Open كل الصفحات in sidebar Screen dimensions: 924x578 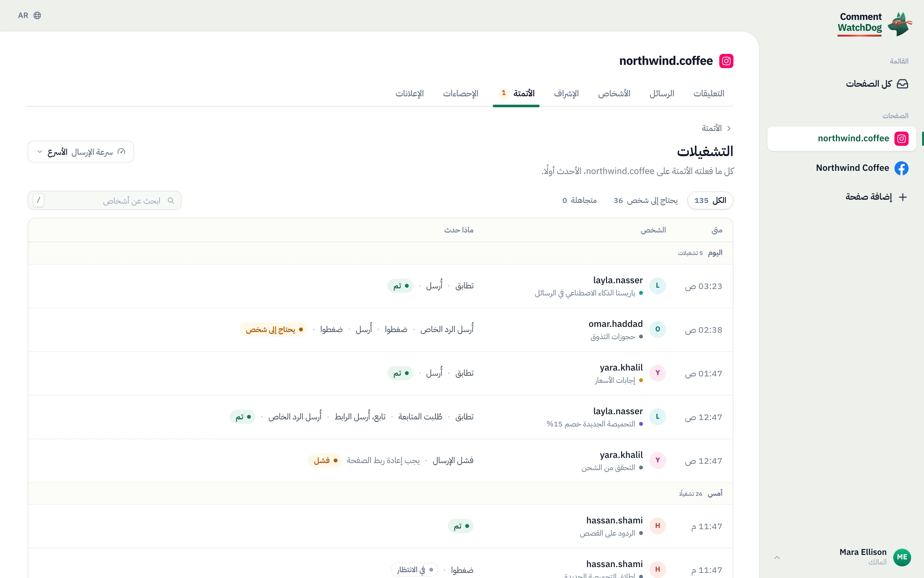pyautogui.click(x=842, y=84)
